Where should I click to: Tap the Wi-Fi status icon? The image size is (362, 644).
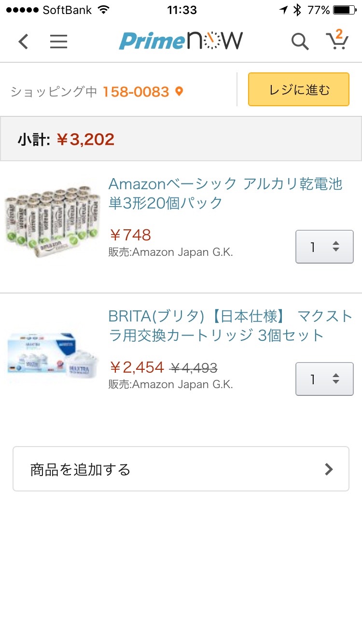pos(103,10)
